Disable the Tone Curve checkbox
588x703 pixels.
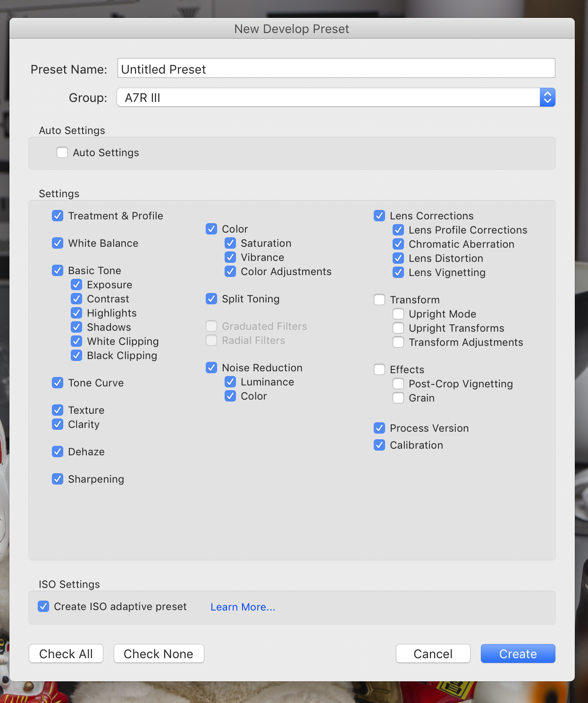tap(58, 383)
